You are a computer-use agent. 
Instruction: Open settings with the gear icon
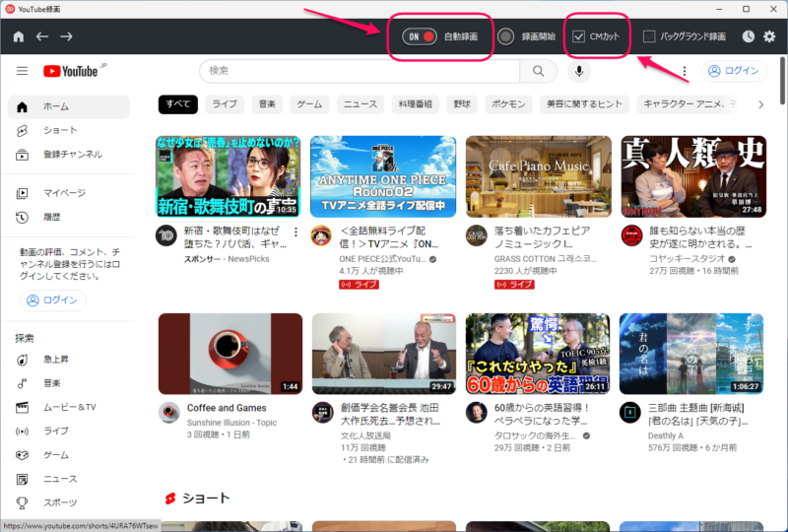click(x=769, y=36)
